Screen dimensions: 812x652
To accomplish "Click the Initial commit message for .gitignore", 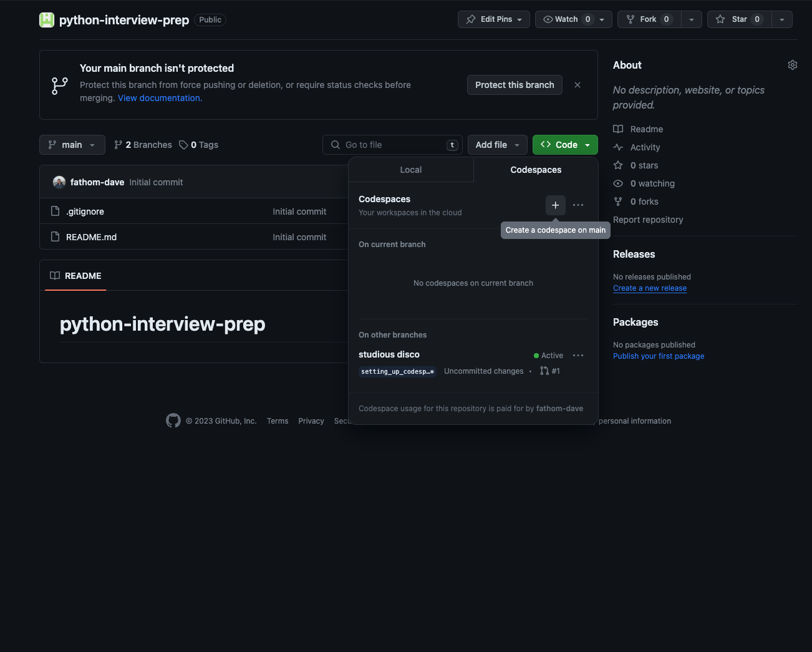I will point(299,212).
